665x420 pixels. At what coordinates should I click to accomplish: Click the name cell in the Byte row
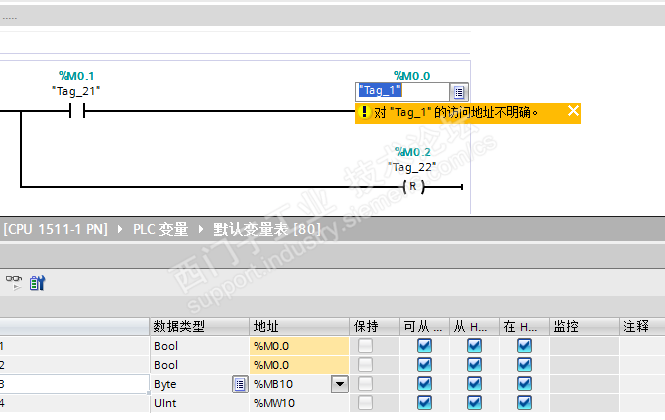click(74, 384)
